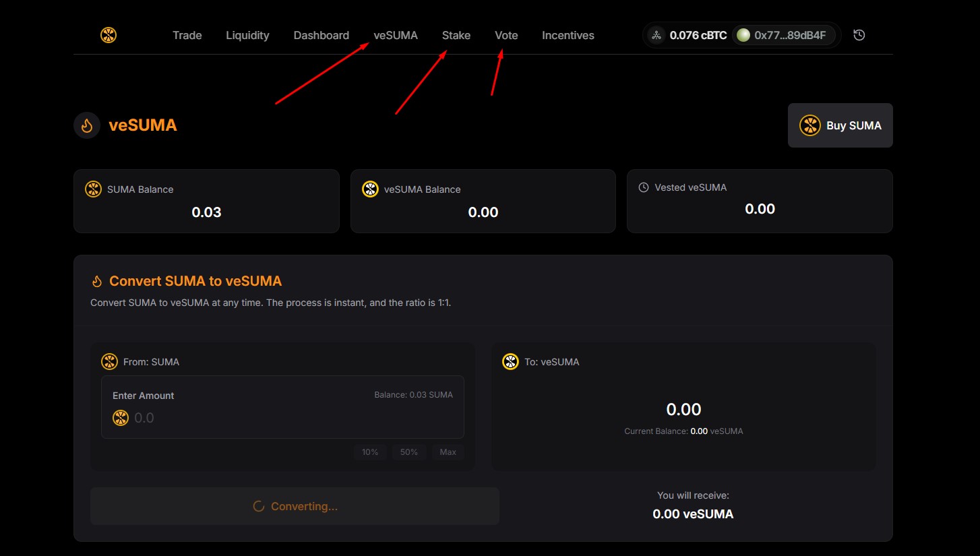Click the network icon beside 0.076 cBTC
980x556 pixels.
tap(656, 35)
